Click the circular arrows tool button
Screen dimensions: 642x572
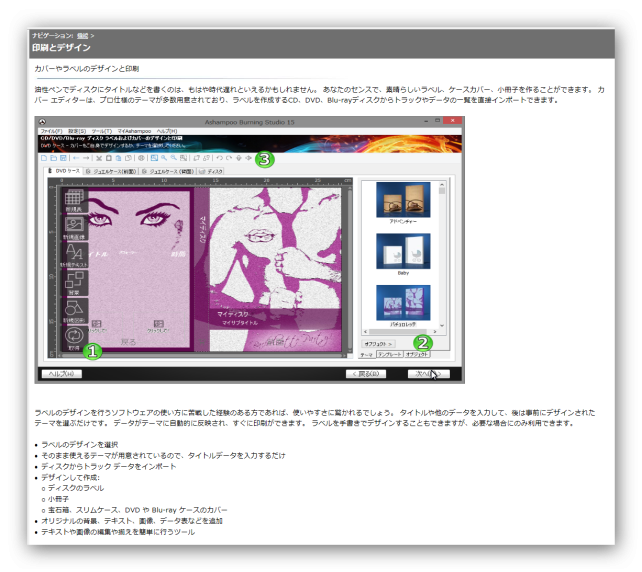(74, 338)
